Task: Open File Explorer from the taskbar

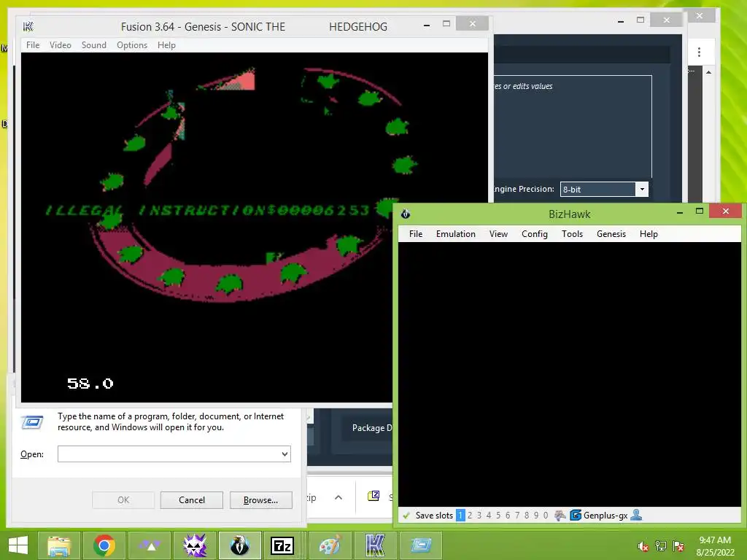Action: (x=59, y=545)
